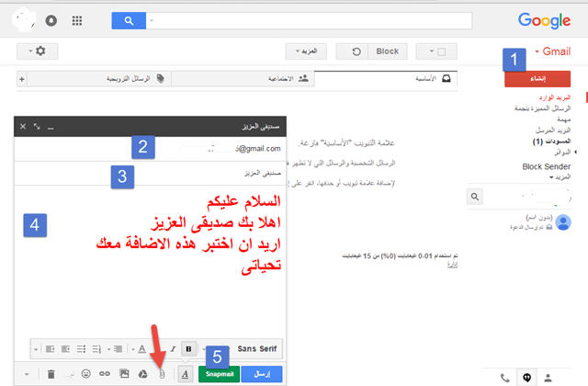
Task: Open the account avatar at top left
Action: (24, 20)
